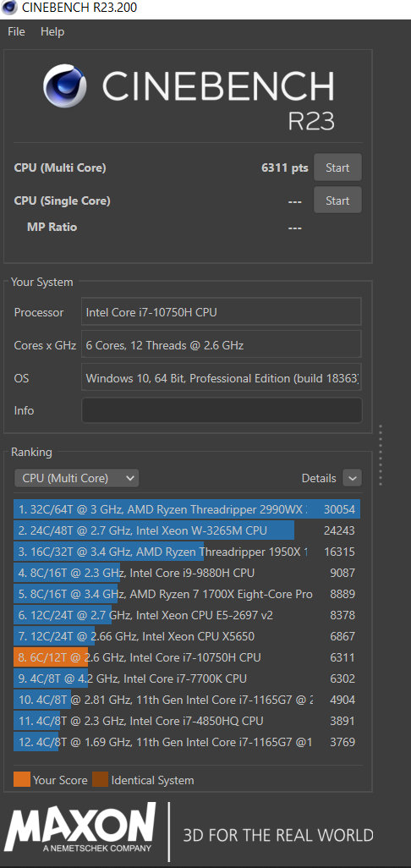
Task: Click the Maxon logo at the bottom
Action: [x=80, y=829]
